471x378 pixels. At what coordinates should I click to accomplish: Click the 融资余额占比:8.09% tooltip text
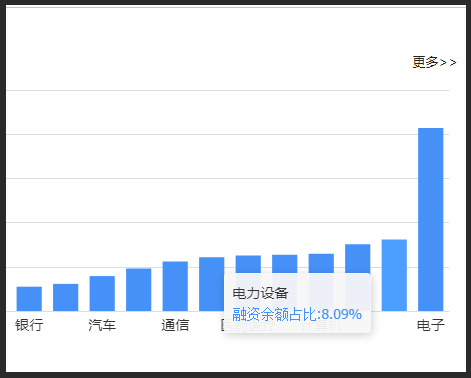[297, 314]
